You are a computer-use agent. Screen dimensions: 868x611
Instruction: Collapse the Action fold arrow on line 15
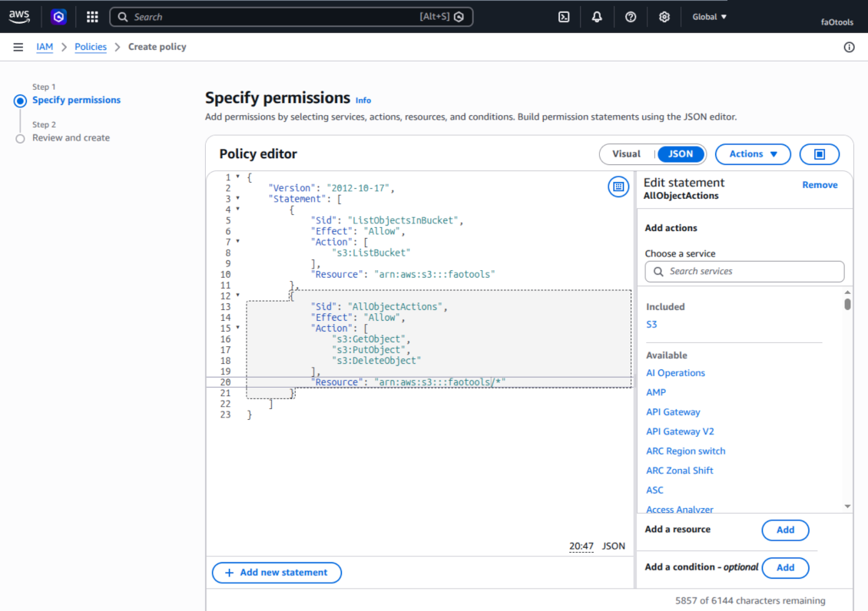[x=238, y=328]
